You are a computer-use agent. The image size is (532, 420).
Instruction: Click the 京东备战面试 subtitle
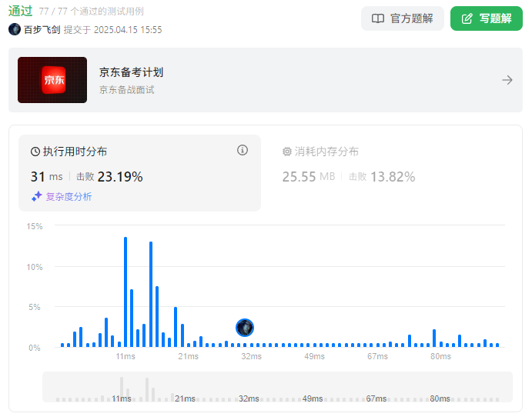(126, 90)
